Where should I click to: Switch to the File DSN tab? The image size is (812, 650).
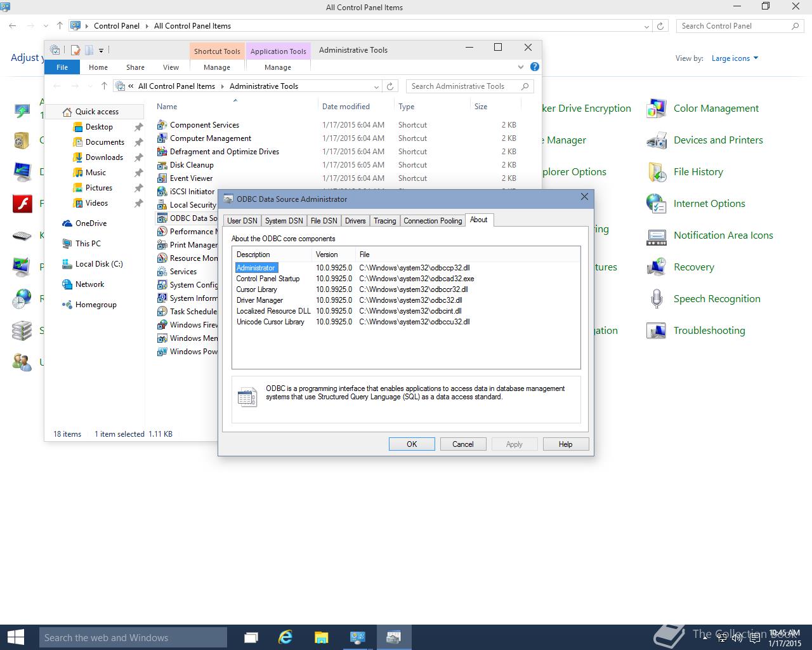click(x=324, y=221)
